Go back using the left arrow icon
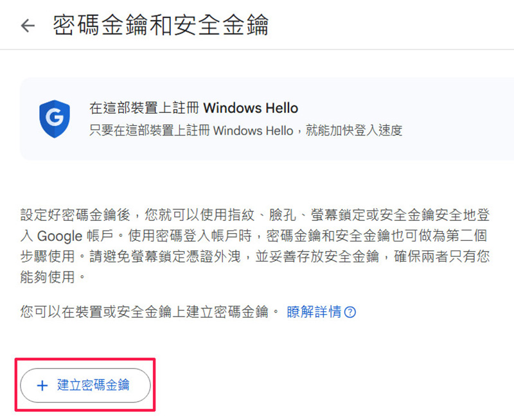This screenshot has width=514, height=420. click(28, 26)
